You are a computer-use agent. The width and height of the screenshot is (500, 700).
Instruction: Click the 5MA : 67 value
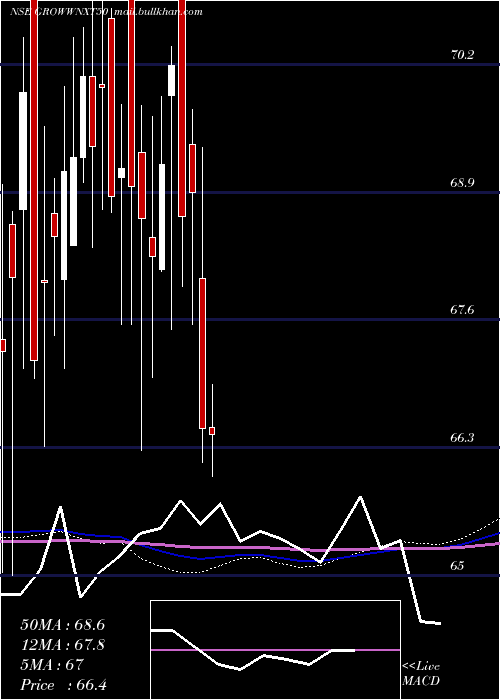tap(52, 665)
